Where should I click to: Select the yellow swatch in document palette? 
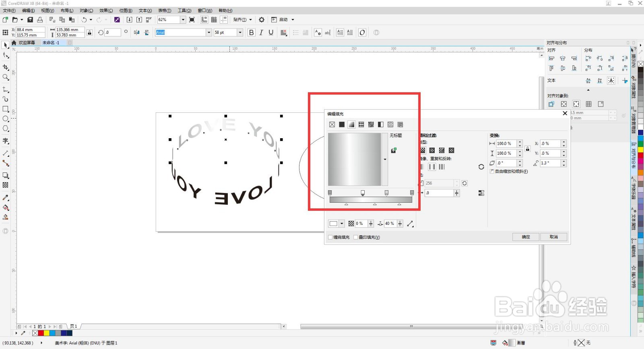coord(47,333)
